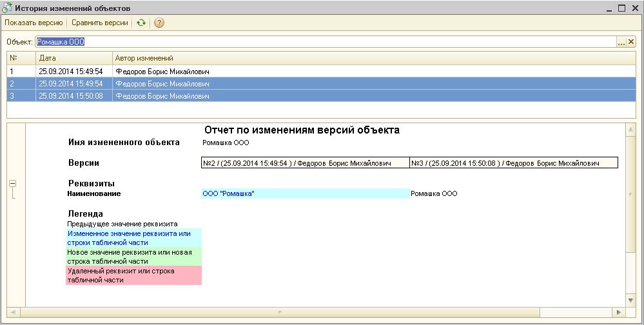Image resolution: width=644 pixels, height=325 pixels.
Task: Refresh the version list with green arrows icon
Action: click(141, 23)
